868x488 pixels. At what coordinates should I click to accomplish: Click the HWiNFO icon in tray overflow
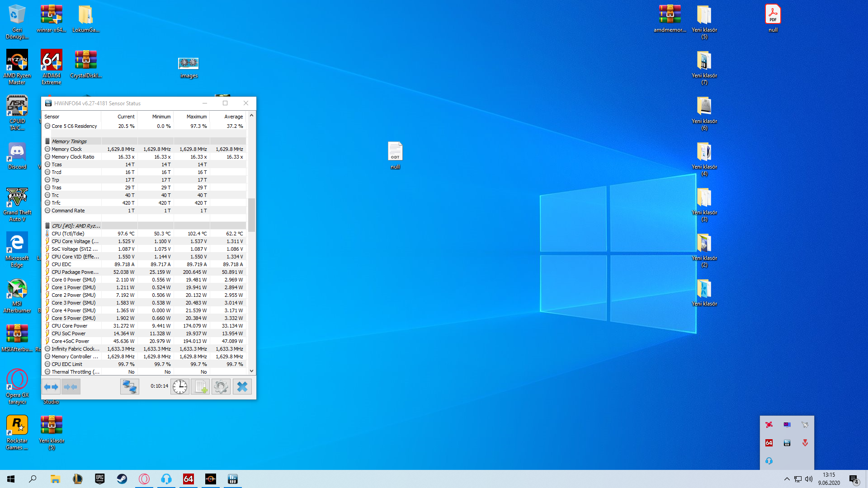pos(787,443)
